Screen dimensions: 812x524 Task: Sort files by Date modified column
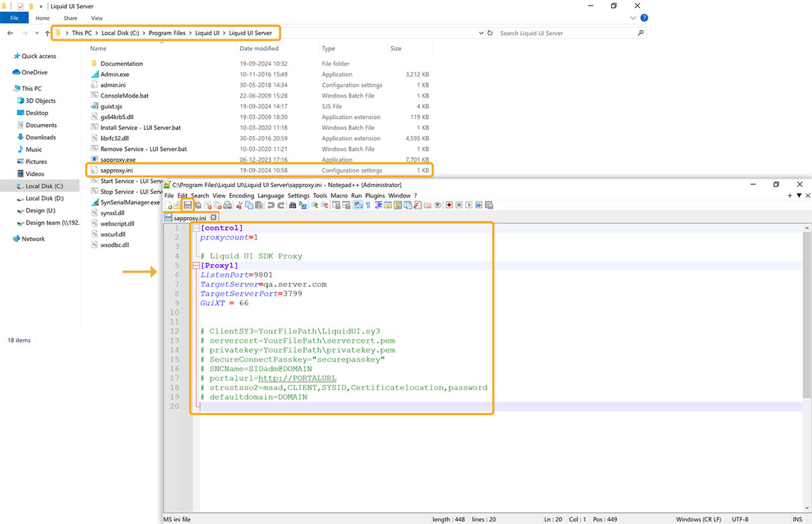[259, 49]
